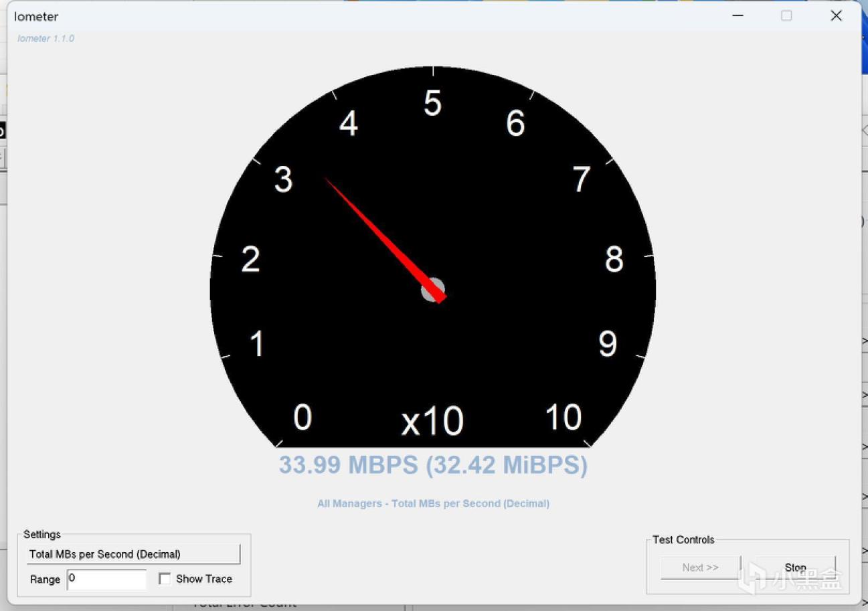Open the Total MBs per Second (Decimal) metric selector
This screenshot has width=868, height=611.
(133, 554)
